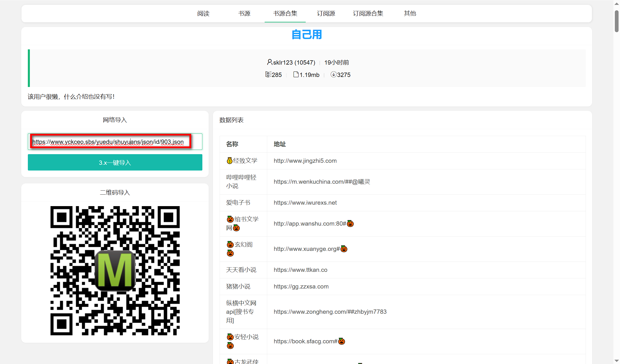Go to the 订阅源 tab
This screenshot has height=364, width=620.
pos(326,13)
